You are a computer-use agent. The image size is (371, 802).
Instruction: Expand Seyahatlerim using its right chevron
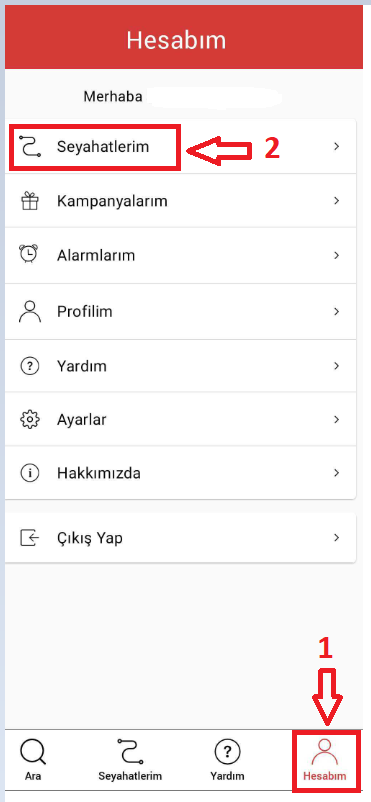coord(336,146)
